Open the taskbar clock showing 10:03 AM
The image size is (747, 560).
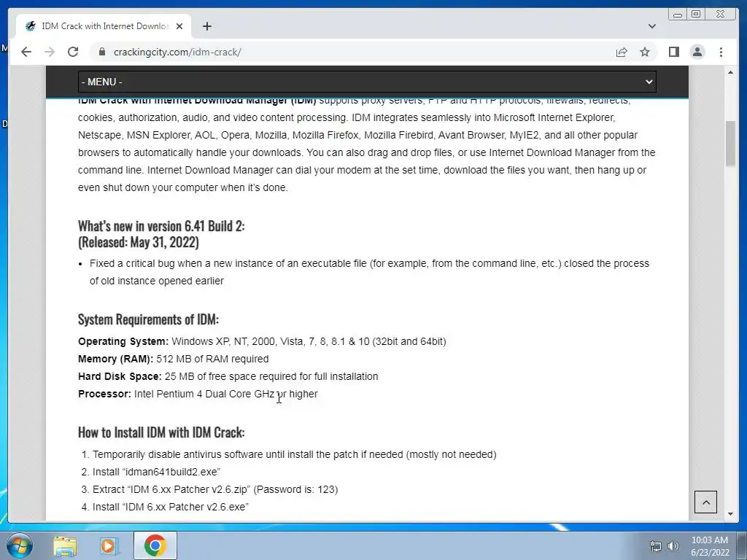click(710, 546)
